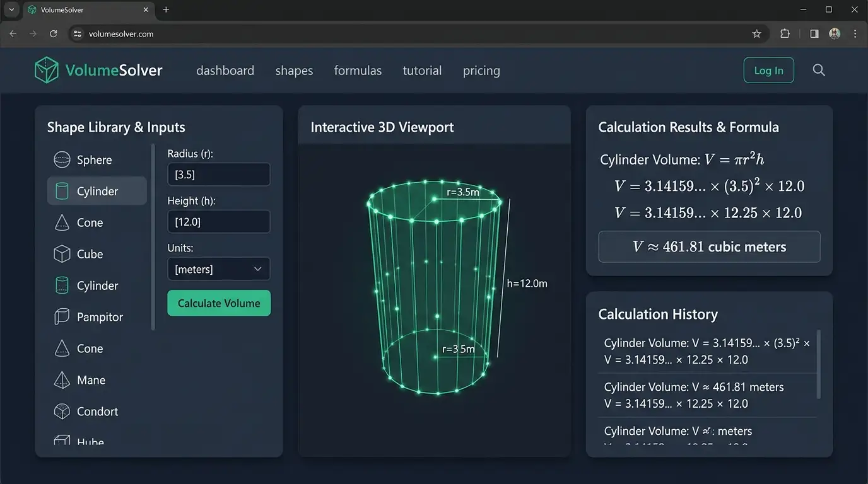Open the tutorial nav item

pos(422,71)
